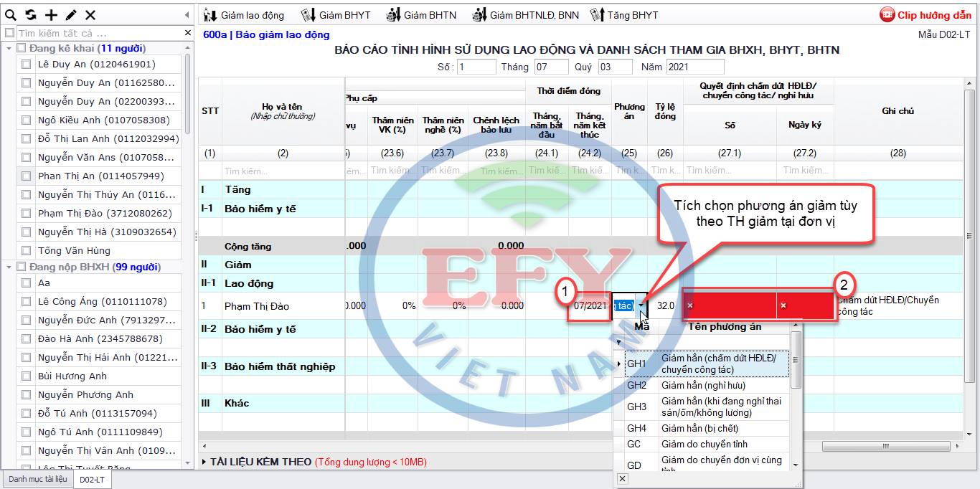Select GH3 Giảm hẳn nghỉ thai sản

pos(707,407)
